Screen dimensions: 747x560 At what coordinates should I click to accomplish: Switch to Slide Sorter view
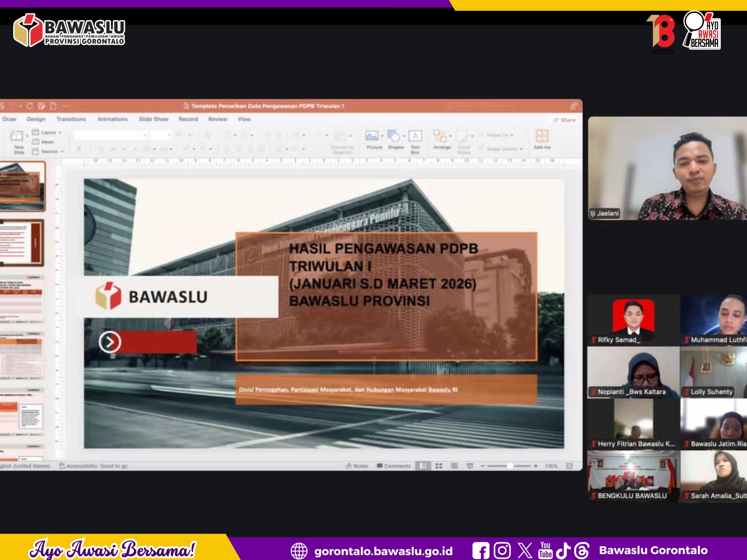click(x=439, y=466)
